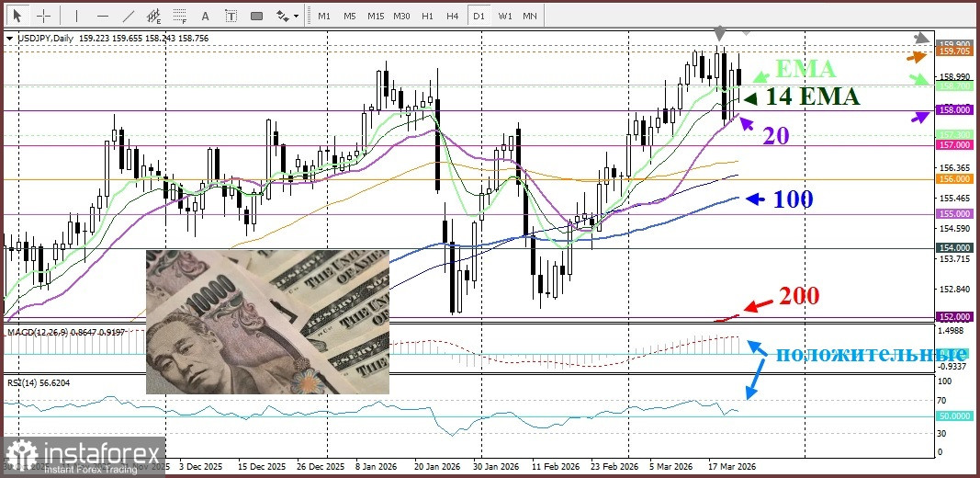Switch chart to M30 timeframe
The image size is (980, 478).
(x=401, y=16)
